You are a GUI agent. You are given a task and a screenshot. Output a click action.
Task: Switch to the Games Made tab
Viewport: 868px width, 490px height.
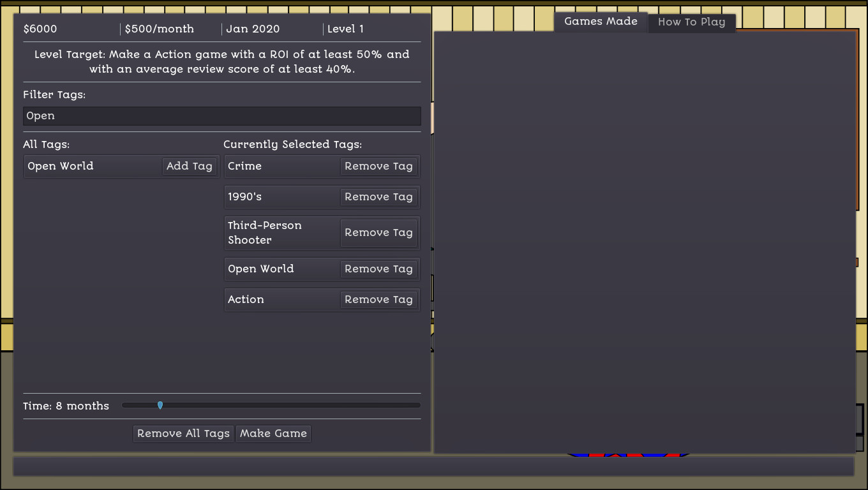[x=601, y=22]
